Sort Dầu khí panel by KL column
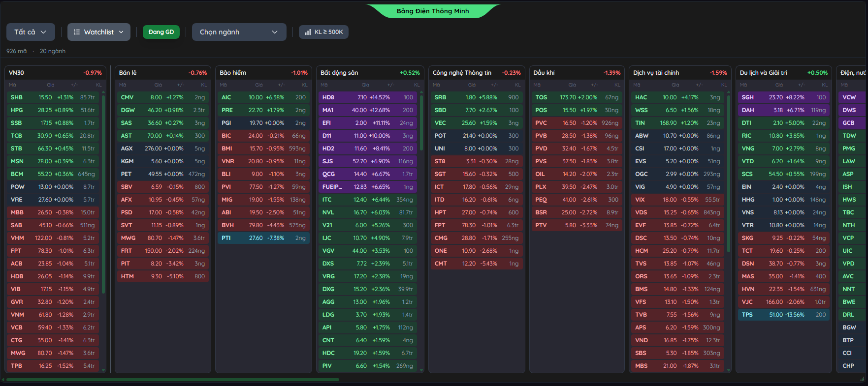 617,85
